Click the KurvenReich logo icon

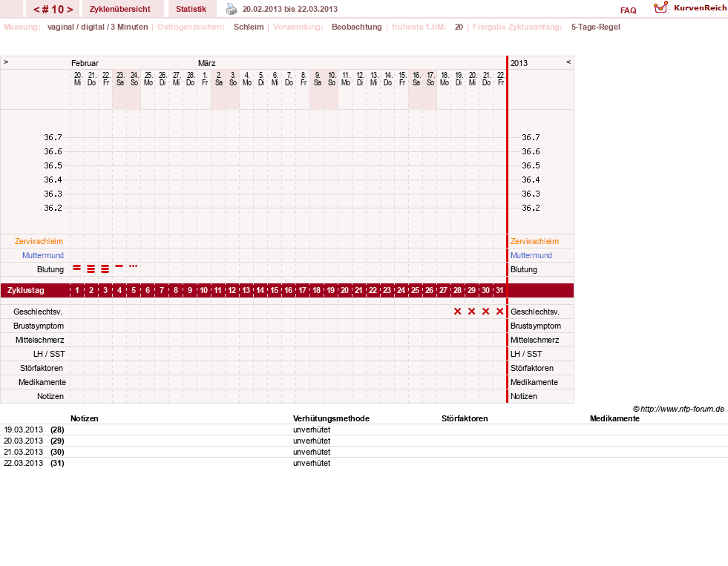[660, 7]
